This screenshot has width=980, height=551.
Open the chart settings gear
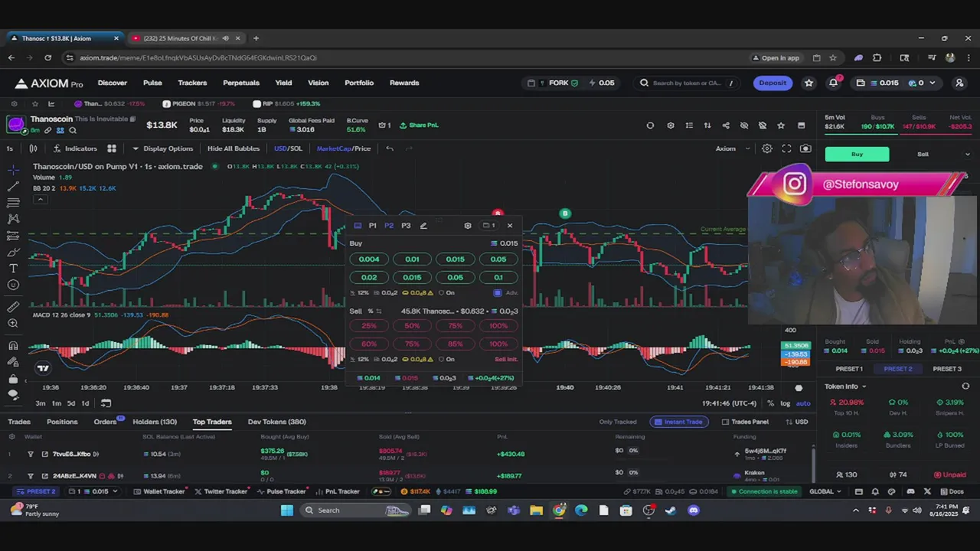click(x=766, y=148)
